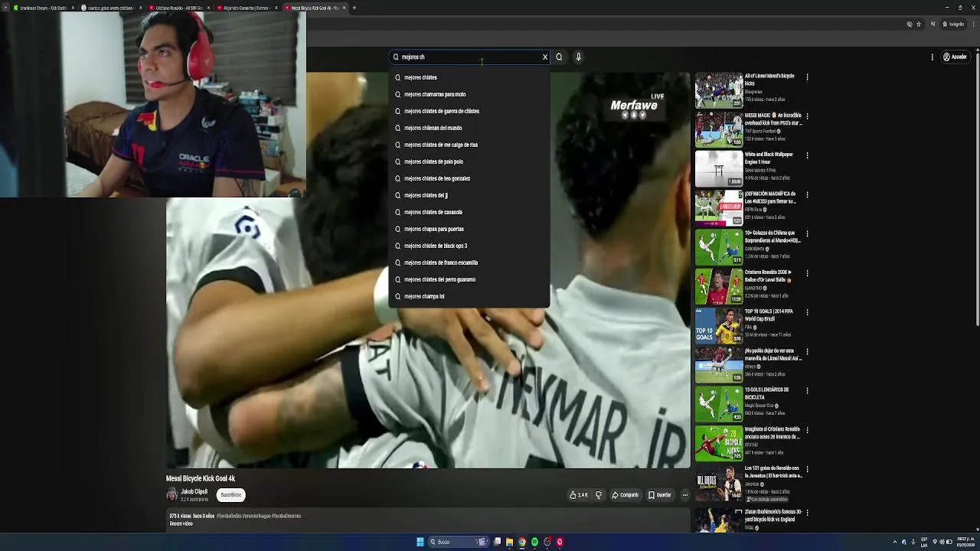Image resolution: width=980 pixels, height=551 pixels.
Task: Pick suggestion 'mejores chistes del perro guarumo'
Action: coord(469,279)
